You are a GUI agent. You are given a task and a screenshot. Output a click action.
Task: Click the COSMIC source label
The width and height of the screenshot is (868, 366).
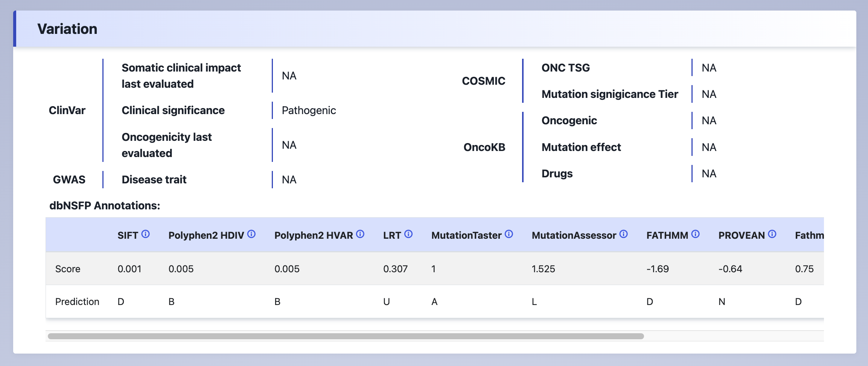tap(483, 81)
